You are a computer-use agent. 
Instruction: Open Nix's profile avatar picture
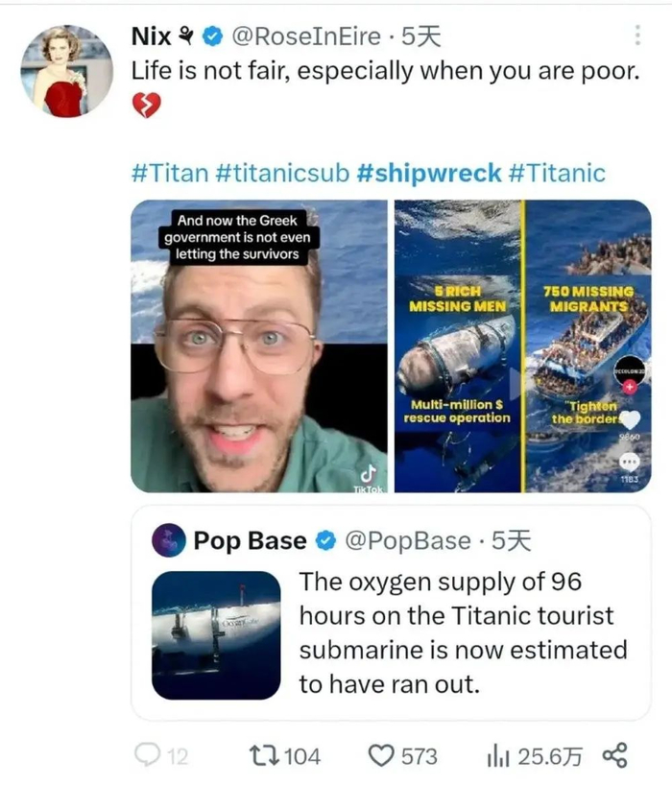66,71
